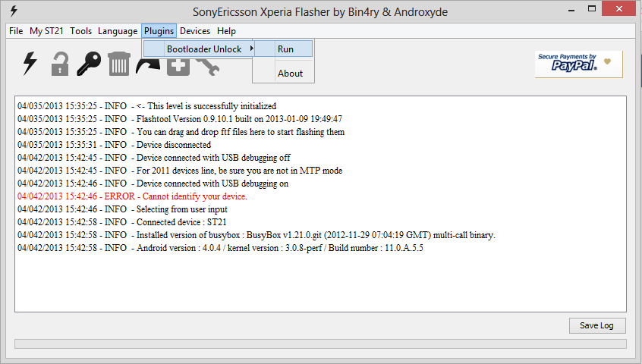
Task: Click the trash can cleaner icon
Action: point(118,64)
